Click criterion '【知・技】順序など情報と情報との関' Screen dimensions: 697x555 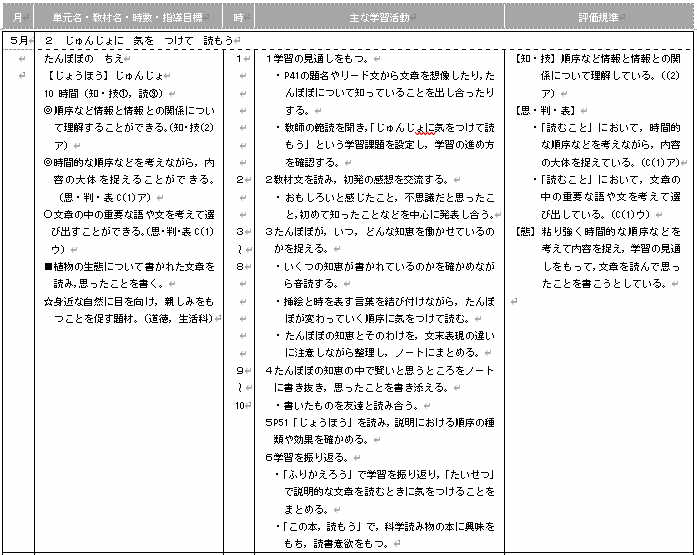pos(598,58)
